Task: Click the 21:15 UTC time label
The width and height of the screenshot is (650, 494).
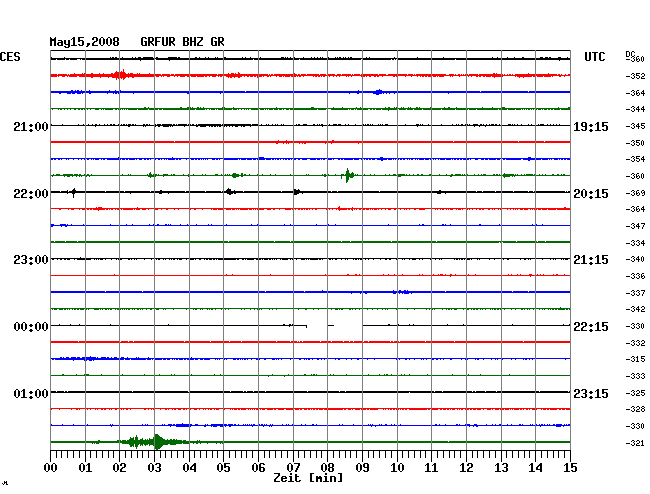Action: coord(591,260)
